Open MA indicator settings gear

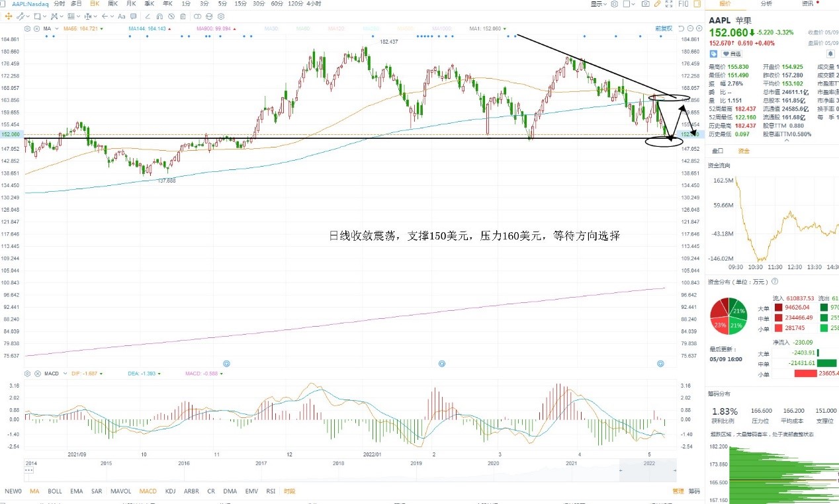(x=27, y=28)
